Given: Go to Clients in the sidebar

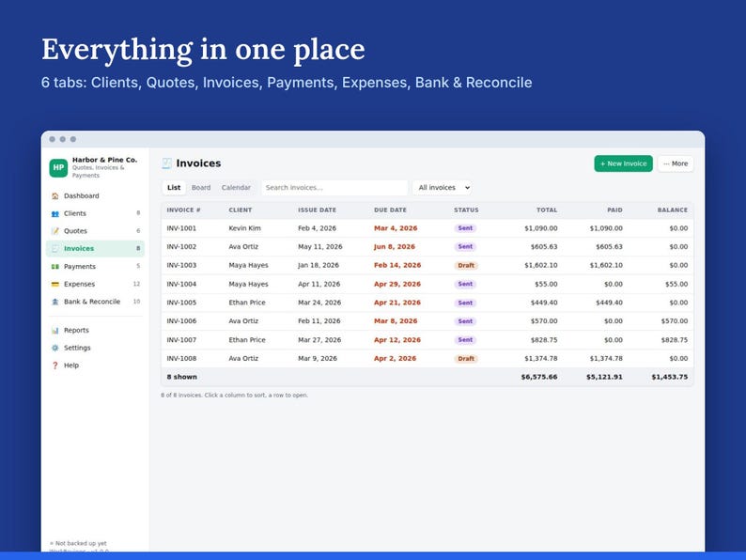Looking at the screenshot, I should point(95,213).
